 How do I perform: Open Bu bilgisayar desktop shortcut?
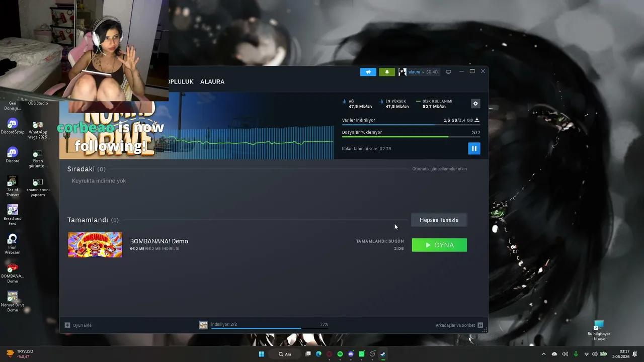click(x=599, y=330)
